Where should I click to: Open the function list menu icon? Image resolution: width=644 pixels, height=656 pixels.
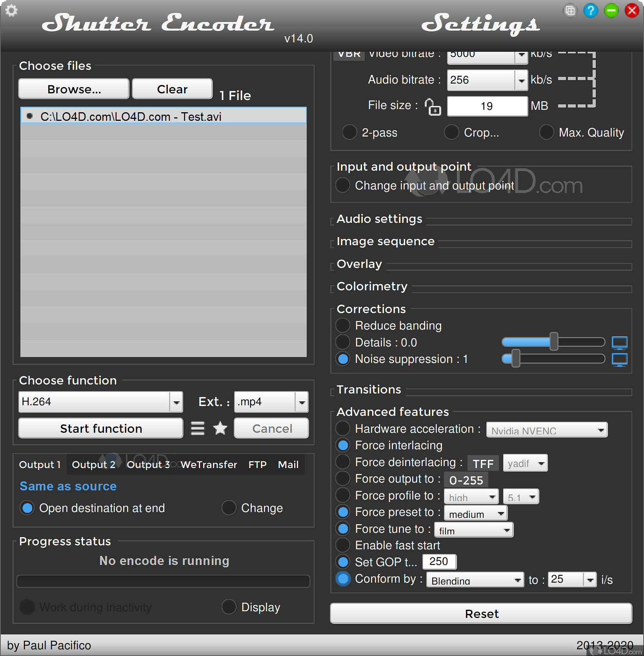[198, 428]
